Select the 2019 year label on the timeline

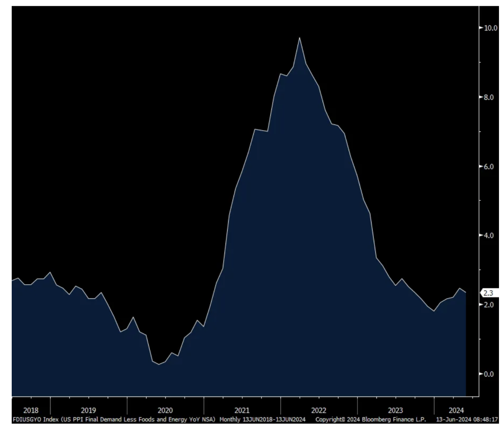coord(88,410)
